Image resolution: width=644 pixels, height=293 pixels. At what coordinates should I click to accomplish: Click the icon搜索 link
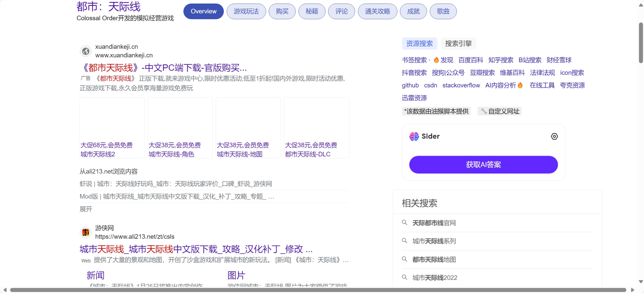click(x=572, y=73)
